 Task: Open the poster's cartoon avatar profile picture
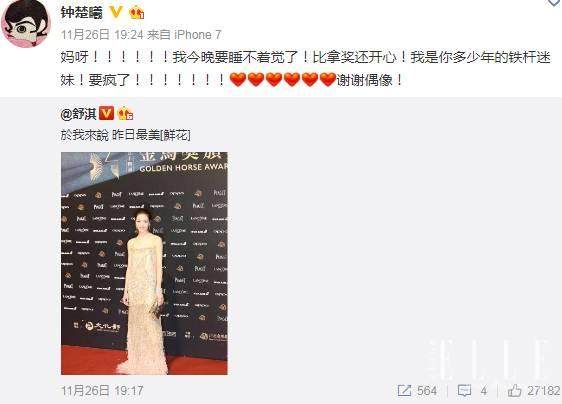tap(26, 24)
